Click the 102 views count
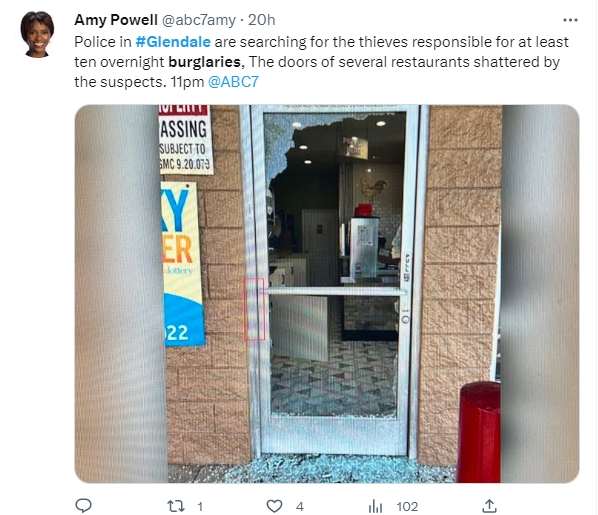This screenshot has height=515, width=598. (407, 507)
